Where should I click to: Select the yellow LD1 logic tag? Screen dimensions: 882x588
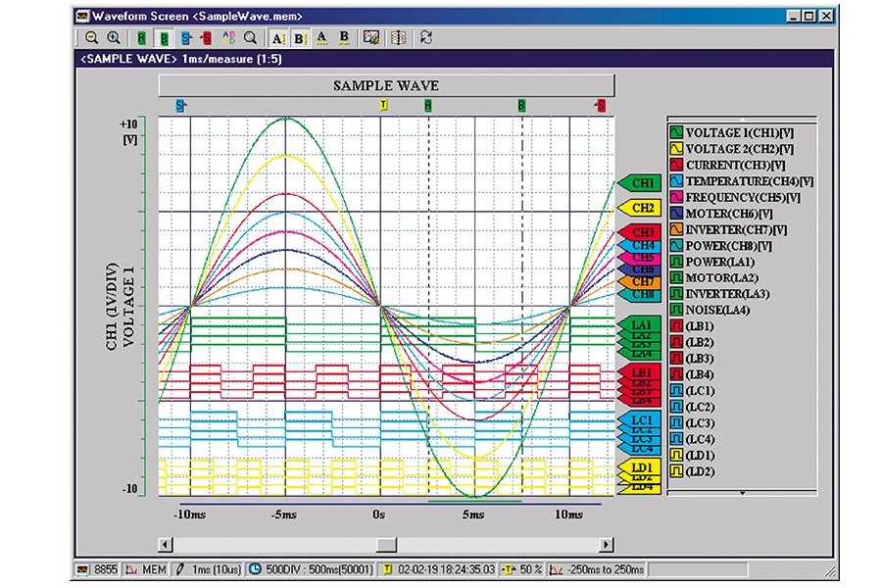click(640, 467)
